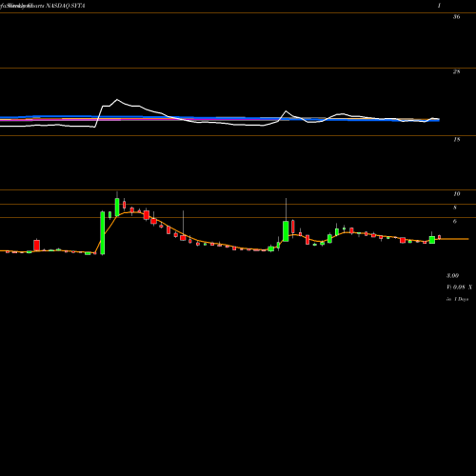Click the NASDAQ SYTA ticker title
The width and height of the screenshot is (476, 476).
pos(67,6)
